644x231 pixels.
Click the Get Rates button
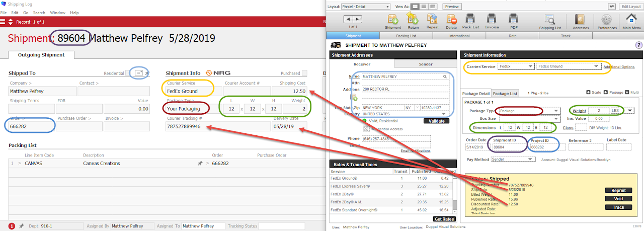pos(444,219)
